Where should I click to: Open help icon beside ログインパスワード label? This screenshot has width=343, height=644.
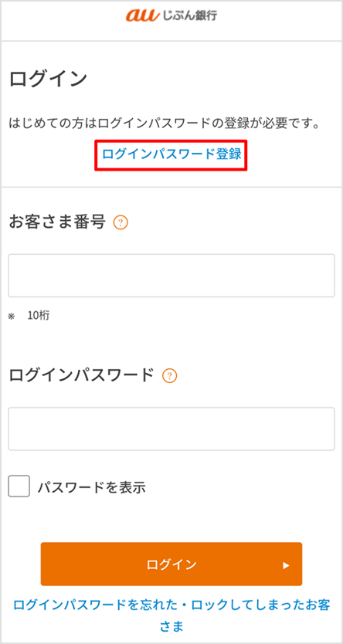coord(170,375)
